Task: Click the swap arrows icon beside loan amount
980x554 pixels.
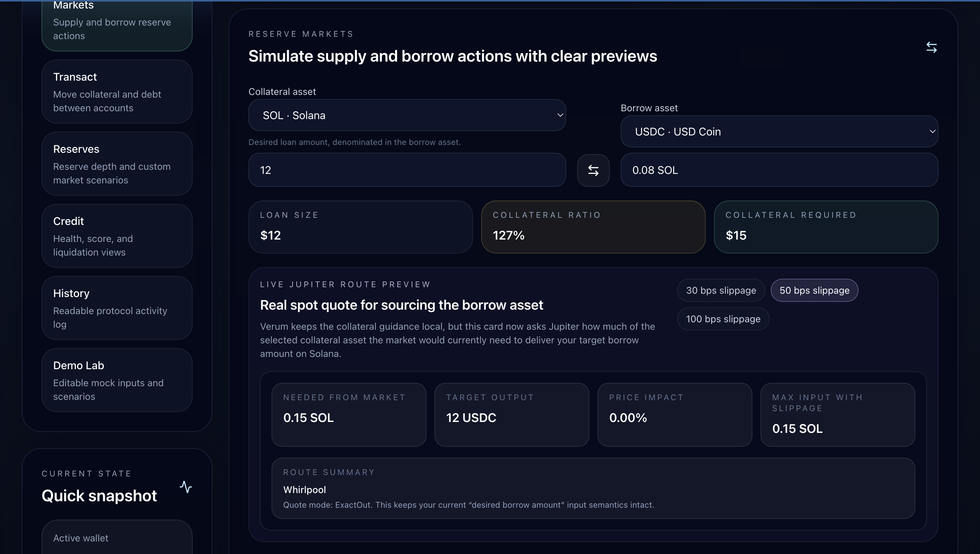Action: pyautogui.click(x=593, y=170)
